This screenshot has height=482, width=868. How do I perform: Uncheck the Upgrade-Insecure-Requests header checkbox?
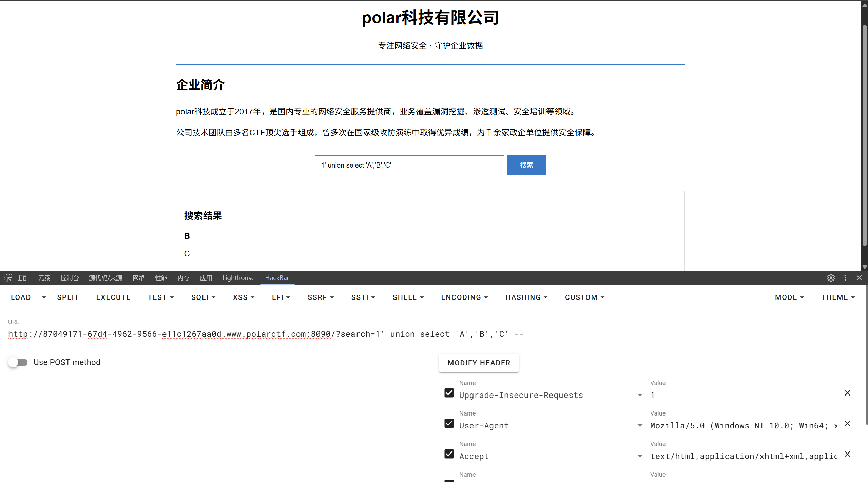pyautogui.click(x=449, y=393)
